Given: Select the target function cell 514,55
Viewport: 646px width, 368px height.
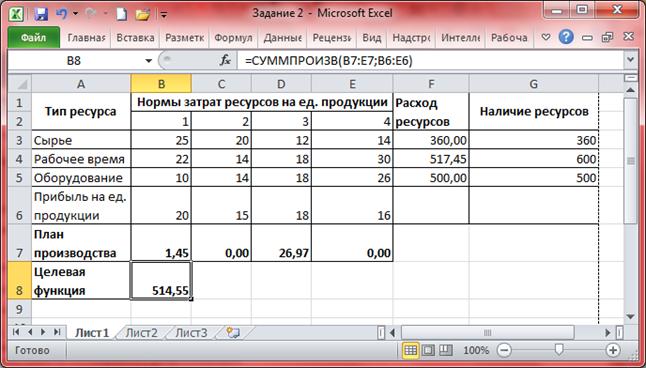Looking at the screenshot, I should pyautogui.click(x=161, y=280).
